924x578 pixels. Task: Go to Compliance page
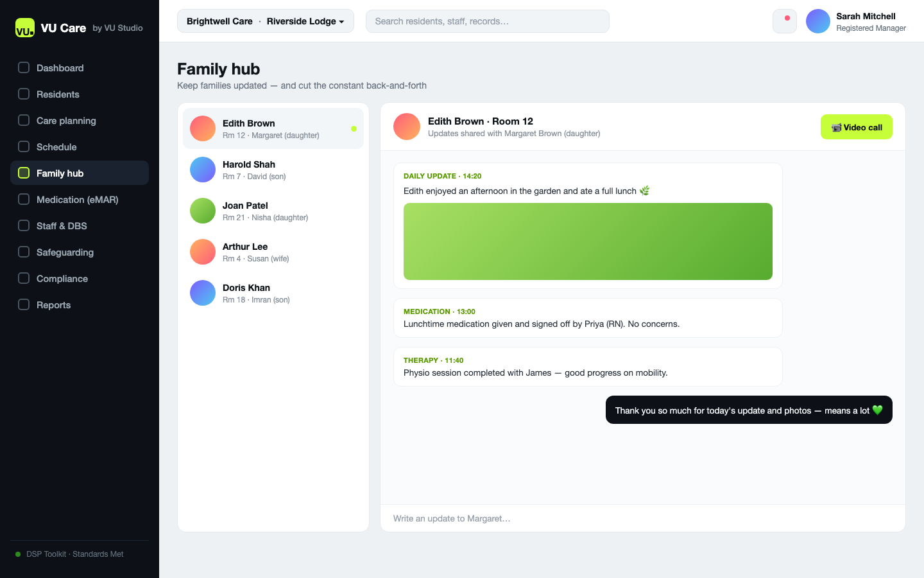coord(80,278)
